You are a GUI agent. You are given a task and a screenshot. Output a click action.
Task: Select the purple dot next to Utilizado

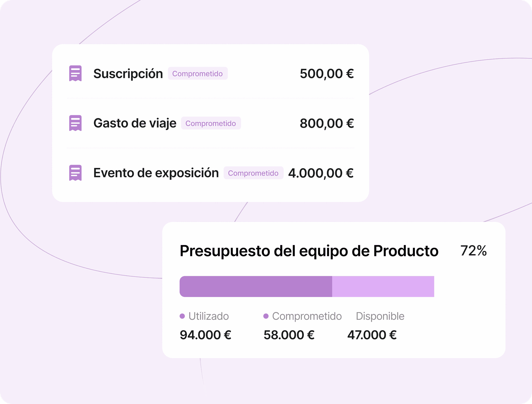[182, 316]
